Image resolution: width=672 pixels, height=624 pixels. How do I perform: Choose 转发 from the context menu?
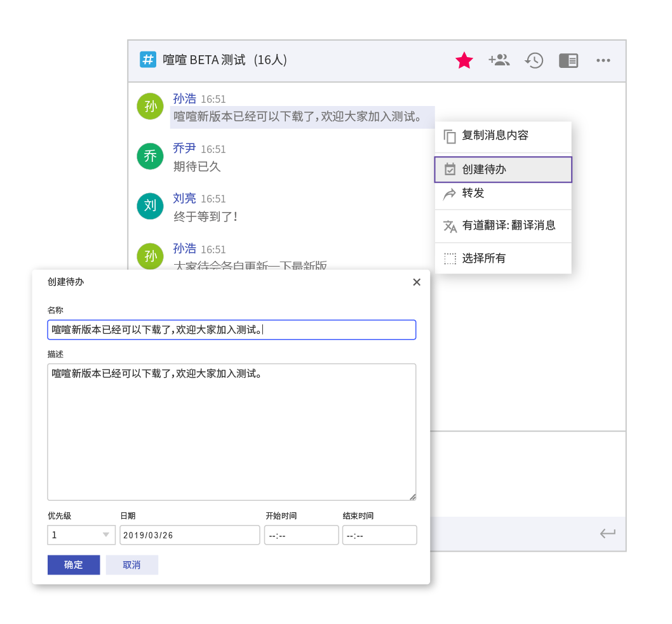[503, 194]
